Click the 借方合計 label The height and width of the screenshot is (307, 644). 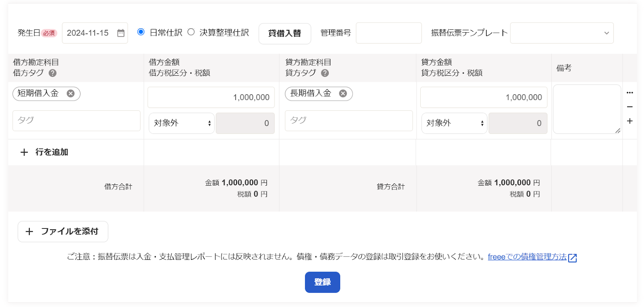[118, 187]
